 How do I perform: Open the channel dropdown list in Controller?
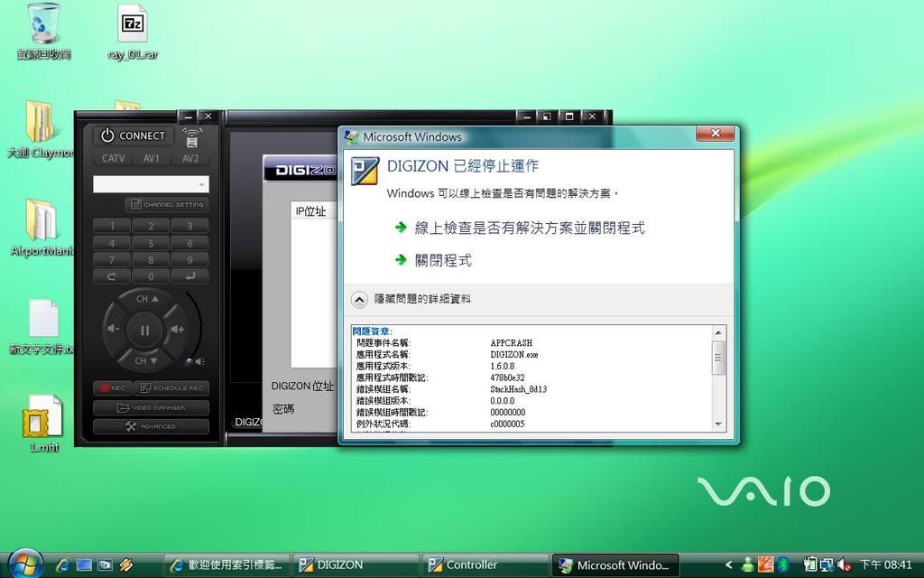point(201,184)
